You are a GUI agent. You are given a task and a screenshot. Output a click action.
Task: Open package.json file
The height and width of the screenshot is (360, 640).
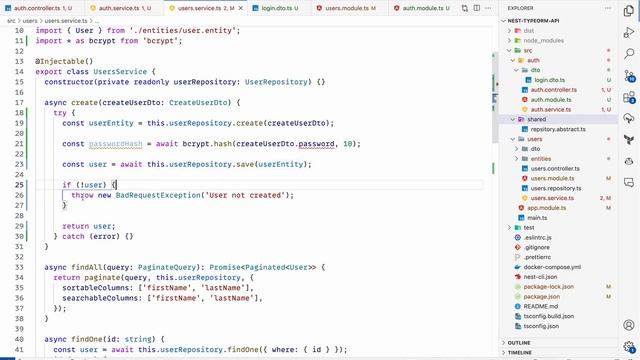[542, 297]
